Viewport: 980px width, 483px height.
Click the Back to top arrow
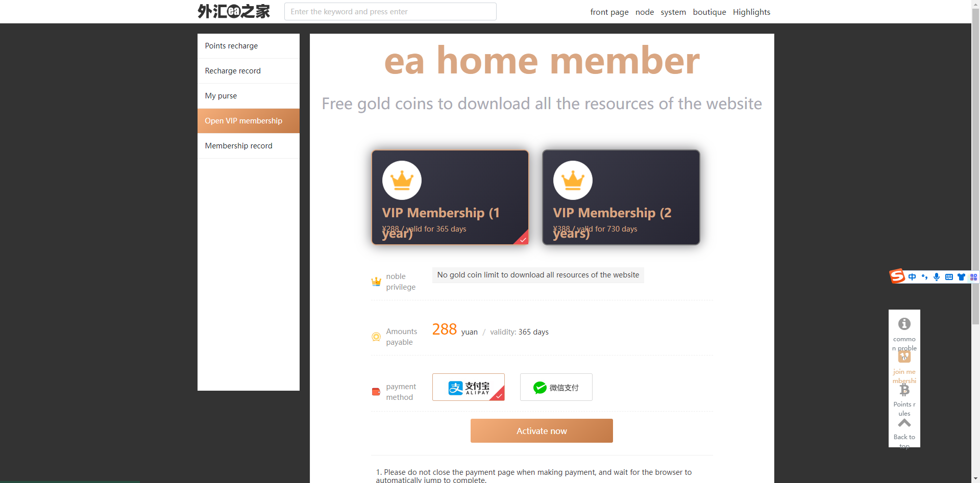coord(904,423)
